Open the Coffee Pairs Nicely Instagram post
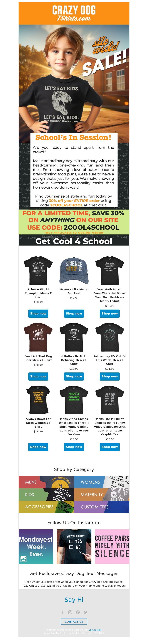 click(112, 546)
